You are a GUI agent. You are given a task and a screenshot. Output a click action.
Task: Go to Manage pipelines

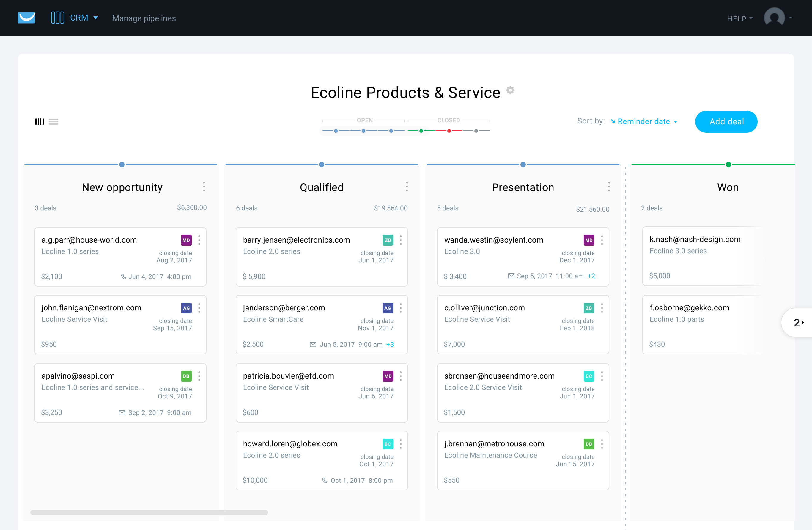pyautogui.click(x=144, y=18)
